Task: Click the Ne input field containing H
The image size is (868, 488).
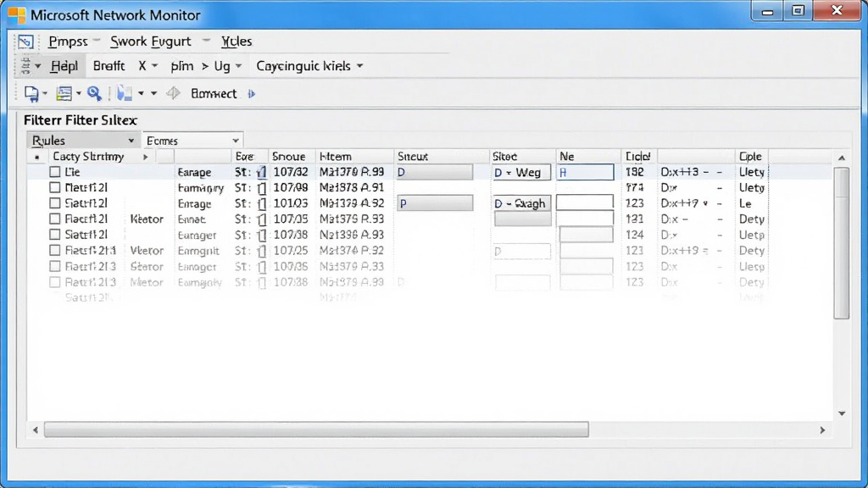Action: coord(585,173)
